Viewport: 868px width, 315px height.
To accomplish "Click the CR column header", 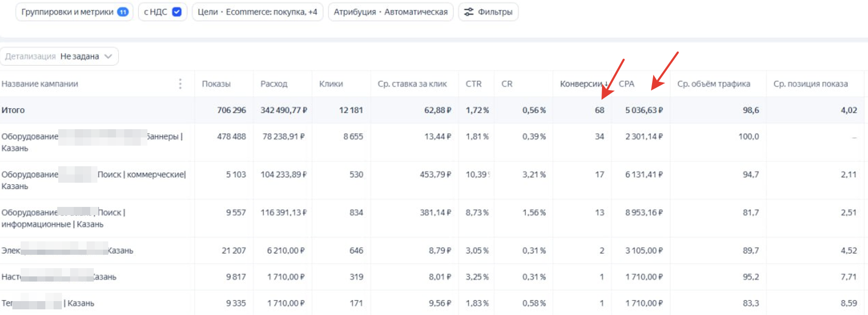I will click(x=507, y=84).
